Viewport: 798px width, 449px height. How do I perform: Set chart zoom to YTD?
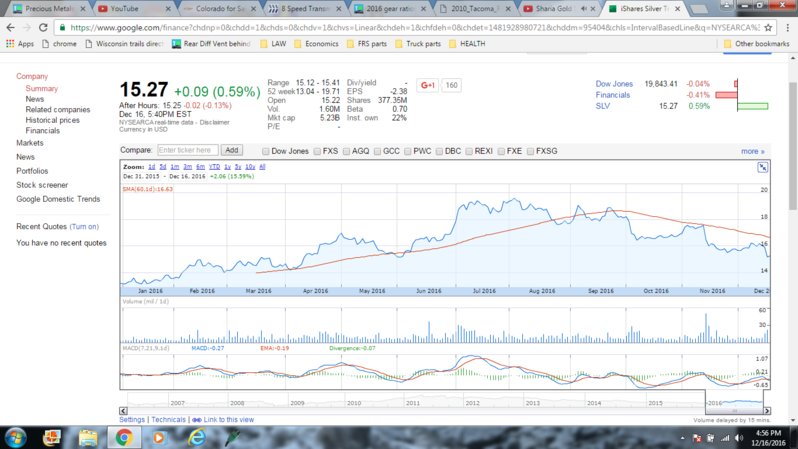point(214,167)
